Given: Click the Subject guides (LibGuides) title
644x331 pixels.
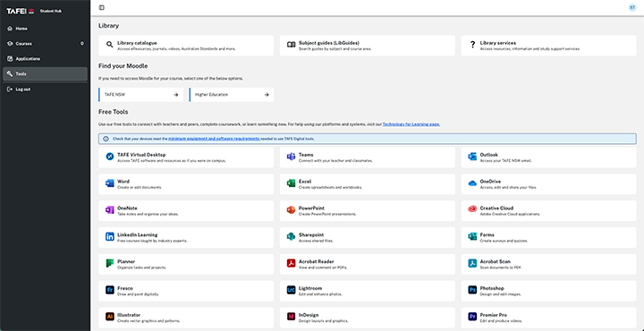Looking at the screenshot, I should point(329,43).
